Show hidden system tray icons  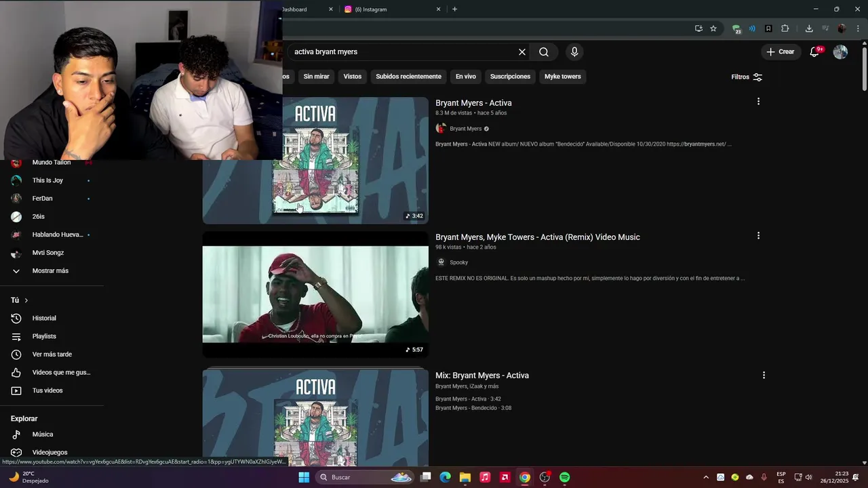click(x=706, y=477)
